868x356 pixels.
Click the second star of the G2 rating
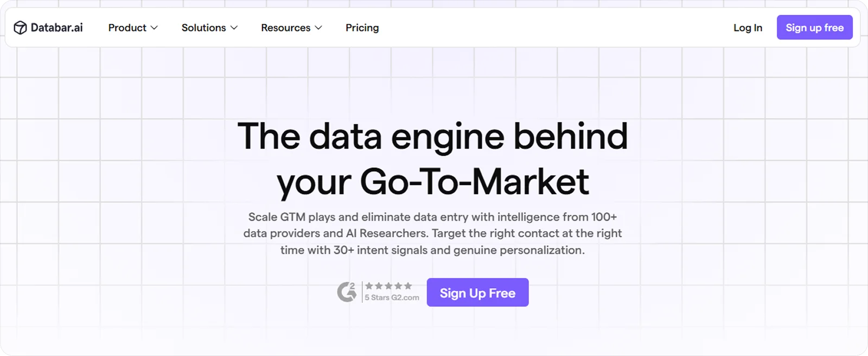point(378,285)
